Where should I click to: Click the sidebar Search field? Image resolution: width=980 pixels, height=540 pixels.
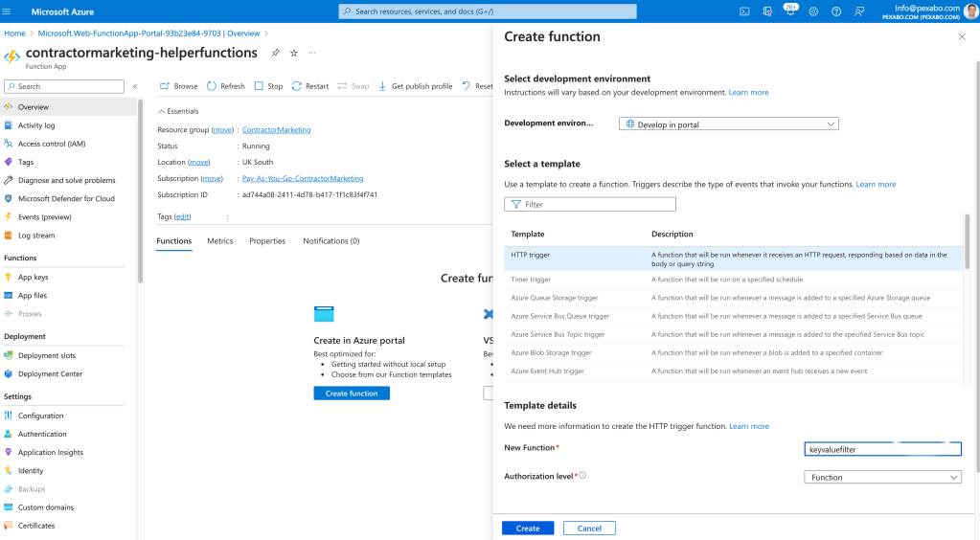click(64, 86)
